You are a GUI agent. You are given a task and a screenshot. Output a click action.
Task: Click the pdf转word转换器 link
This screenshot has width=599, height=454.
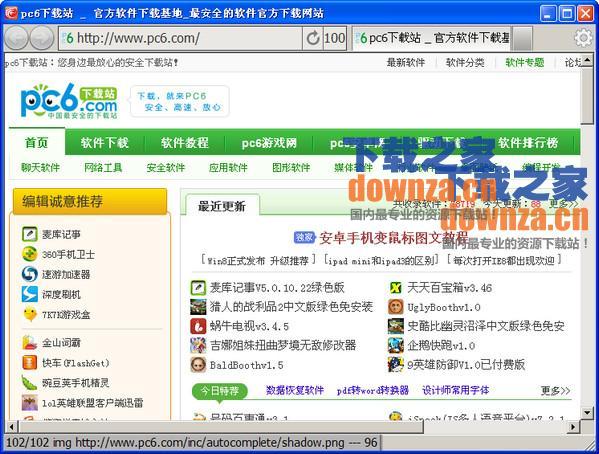pyautogui.click(x=372, y=390)
